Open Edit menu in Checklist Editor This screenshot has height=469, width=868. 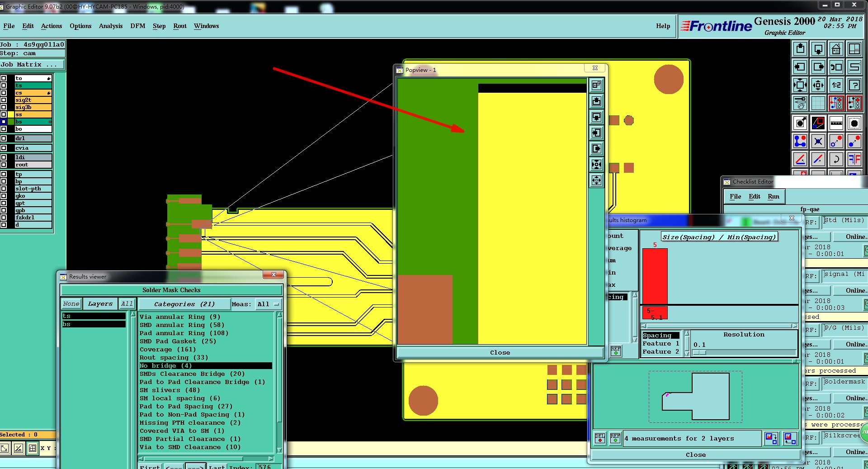coord(755,196)
